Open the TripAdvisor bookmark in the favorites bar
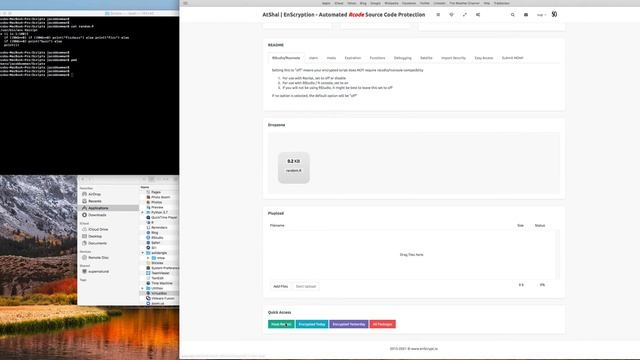This screenshot has width=640, height=360. point(502,3)
